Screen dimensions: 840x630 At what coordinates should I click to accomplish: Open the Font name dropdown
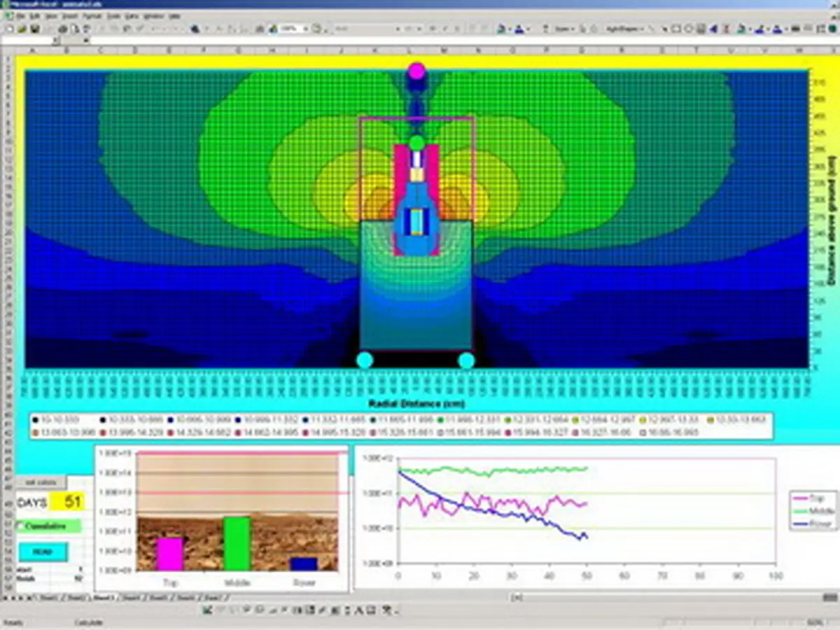click(398, 29)
